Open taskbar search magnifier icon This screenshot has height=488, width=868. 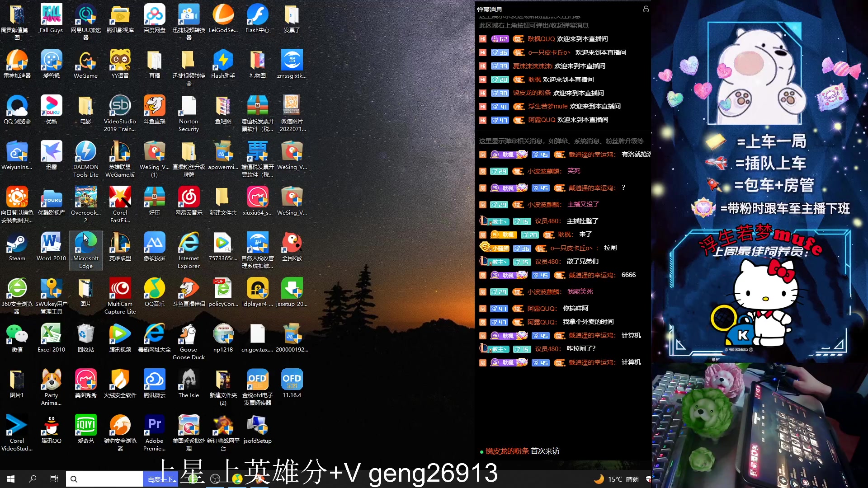33,479
